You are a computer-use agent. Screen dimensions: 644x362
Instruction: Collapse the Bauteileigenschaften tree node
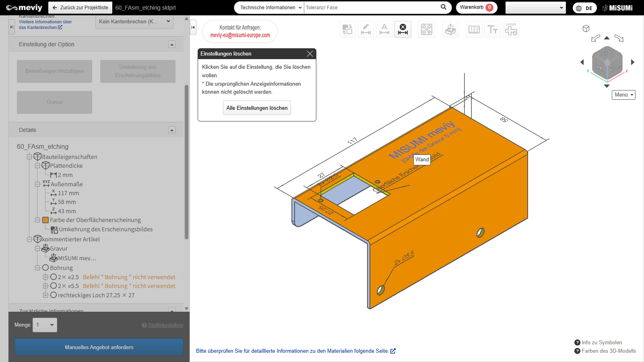[29, 157]
